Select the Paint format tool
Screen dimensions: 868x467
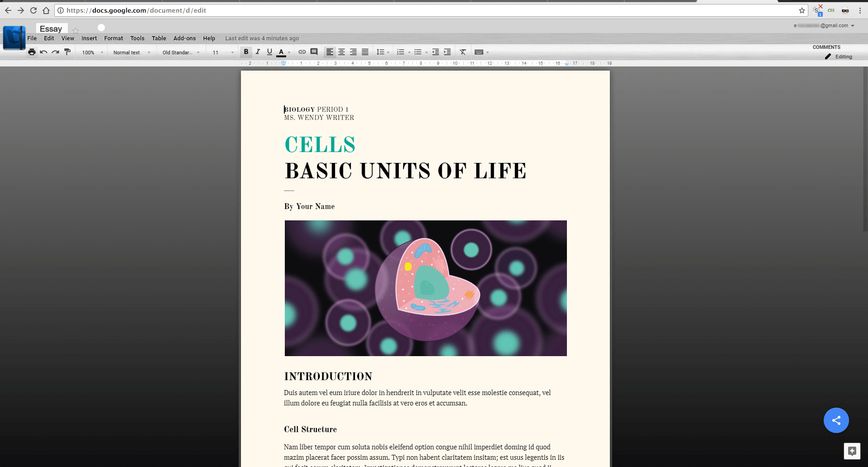coord(67,52)
